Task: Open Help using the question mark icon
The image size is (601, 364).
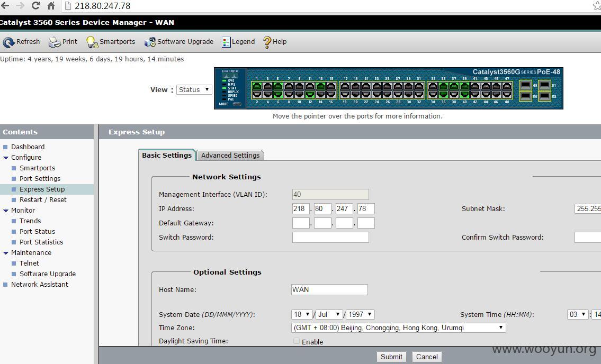Action: point(267,42)
